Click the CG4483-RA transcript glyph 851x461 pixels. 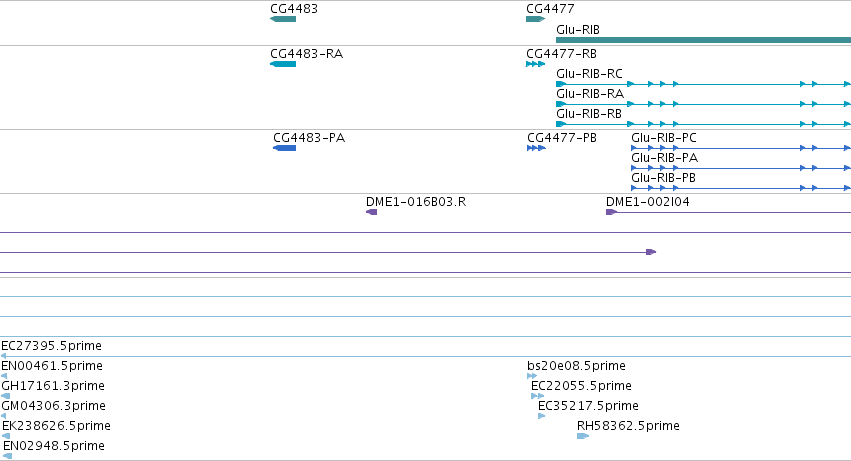click(283, 64)
